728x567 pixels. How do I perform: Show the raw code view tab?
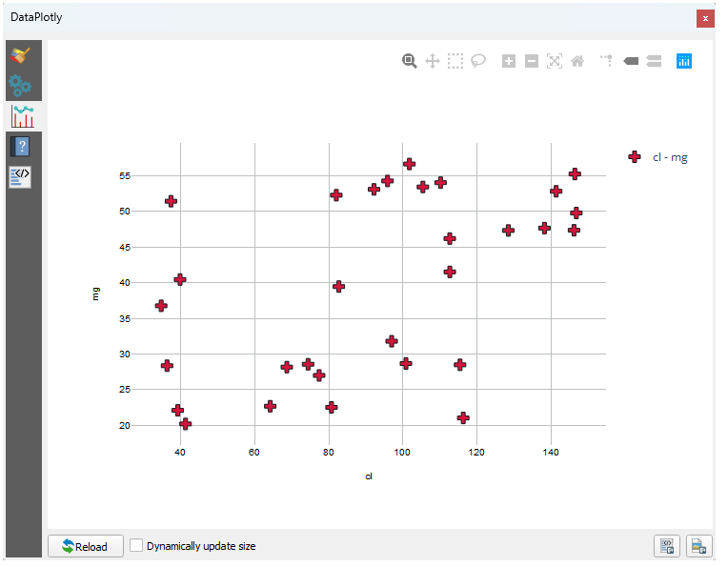pos(21,176)
